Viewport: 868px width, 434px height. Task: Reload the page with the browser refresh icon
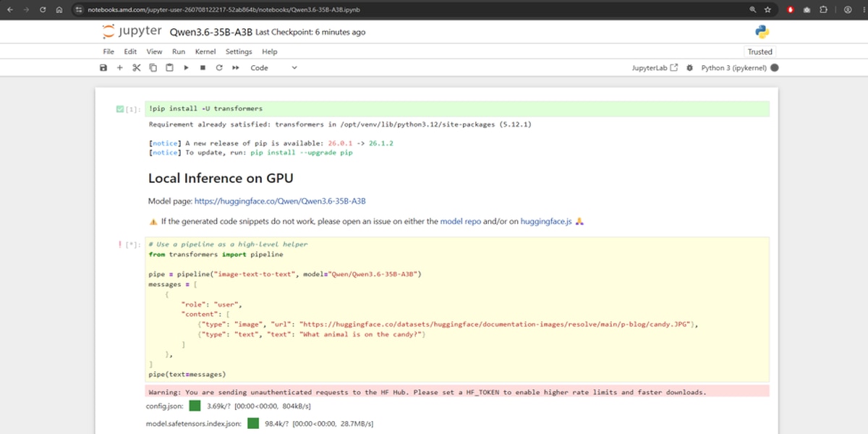(43, 9)
